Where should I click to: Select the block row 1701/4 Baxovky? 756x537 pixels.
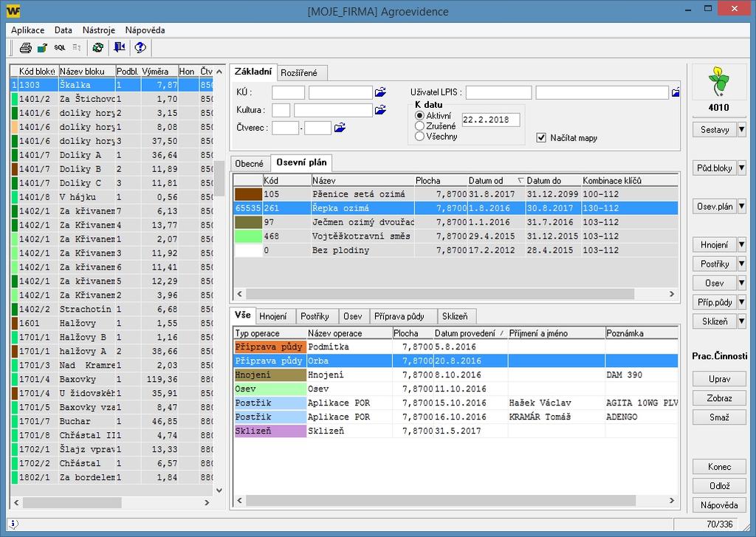point(112,379)
